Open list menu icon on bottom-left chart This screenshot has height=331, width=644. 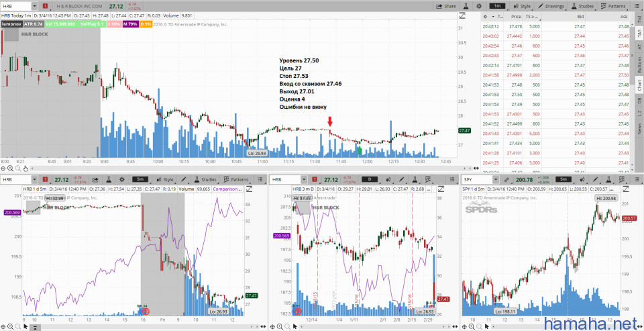259,180
